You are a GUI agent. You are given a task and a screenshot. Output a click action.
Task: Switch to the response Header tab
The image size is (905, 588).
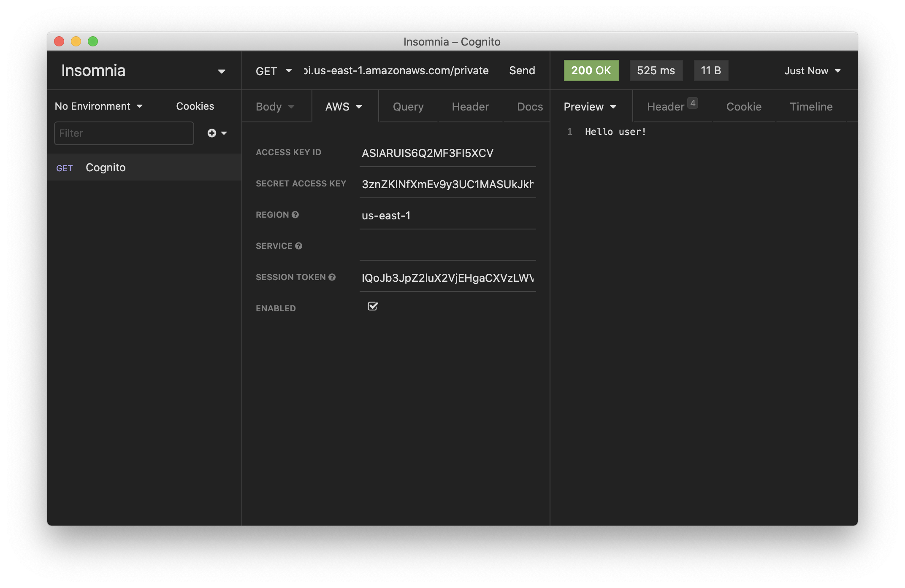point(672,107)
